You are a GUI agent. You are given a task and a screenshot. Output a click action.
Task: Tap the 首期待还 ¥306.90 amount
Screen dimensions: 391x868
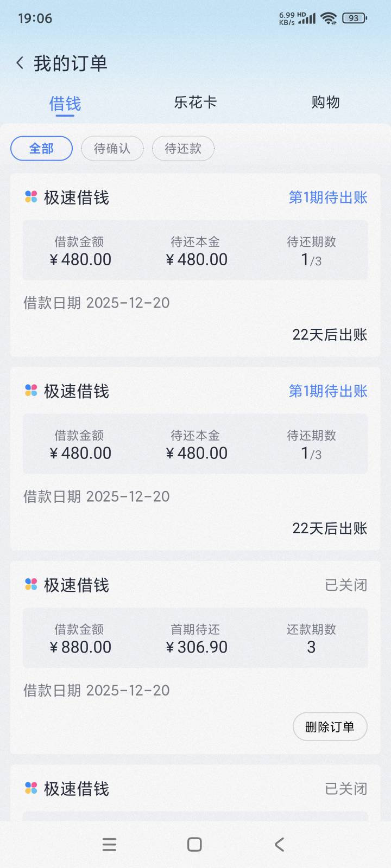click(x=196, y=647)
